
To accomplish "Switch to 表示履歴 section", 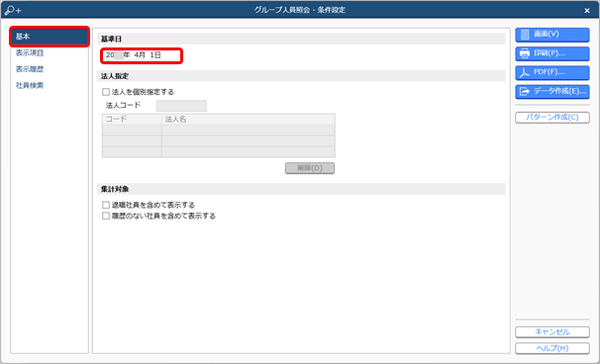I will (x=30, y=69).
